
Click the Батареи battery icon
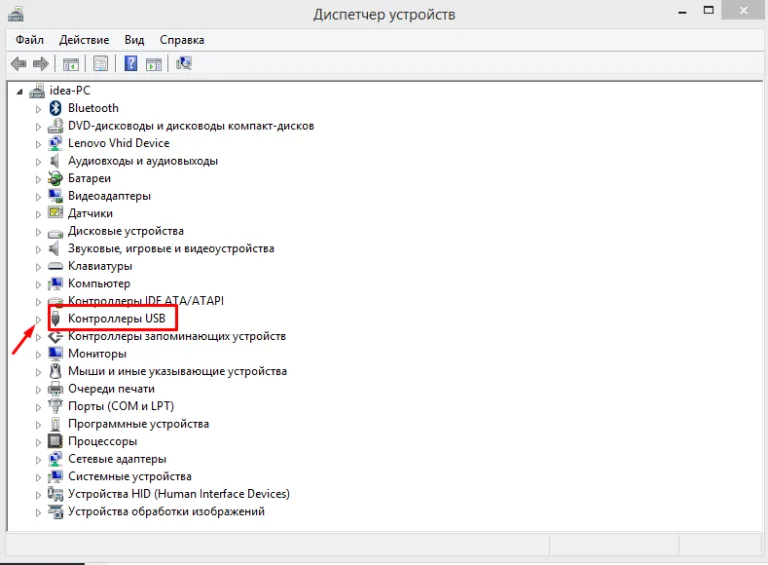tap(55, 179)
